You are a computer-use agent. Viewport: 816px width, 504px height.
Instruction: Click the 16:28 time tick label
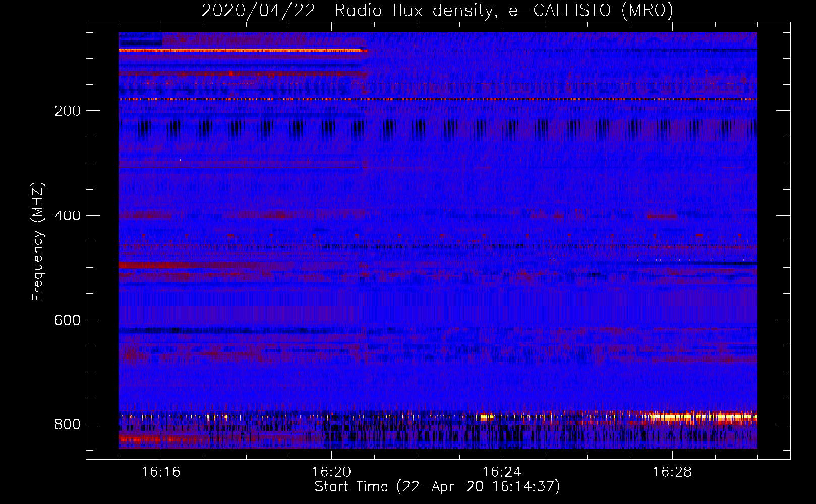coord(672,472)
